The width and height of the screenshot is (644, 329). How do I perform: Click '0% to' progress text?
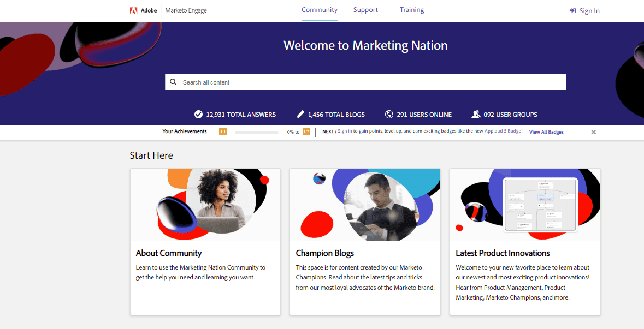pyautogui.click(x=293, y=132)
